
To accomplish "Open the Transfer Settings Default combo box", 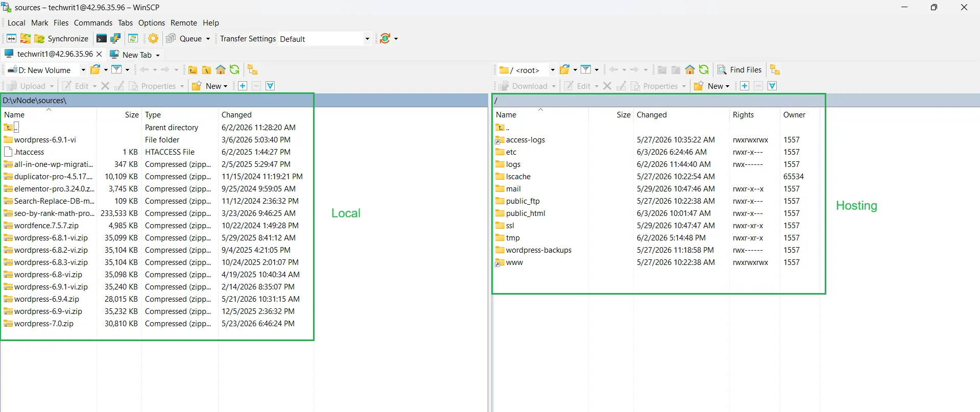I will tap(325, 39).
